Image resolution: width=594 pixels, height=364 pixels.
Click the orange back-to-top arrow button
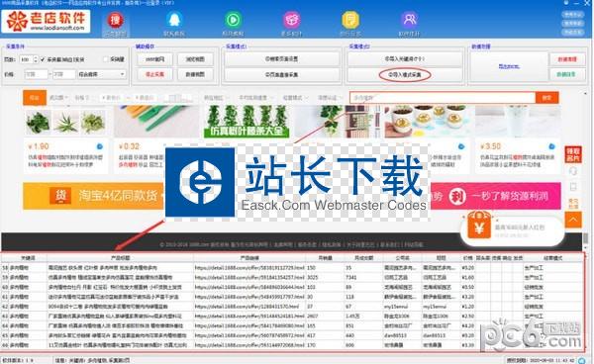(x=573, y=220)
